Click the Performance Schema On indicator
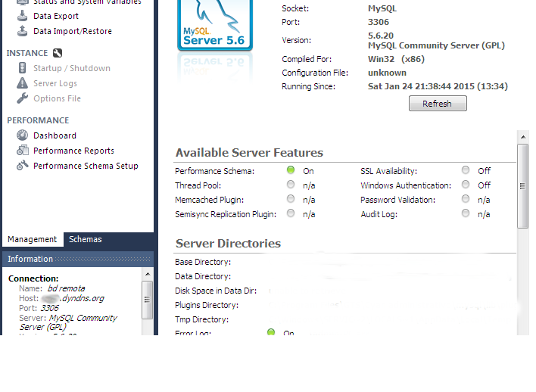The width and height of the screenshot is (536, 392). click(x=291, y=170)
